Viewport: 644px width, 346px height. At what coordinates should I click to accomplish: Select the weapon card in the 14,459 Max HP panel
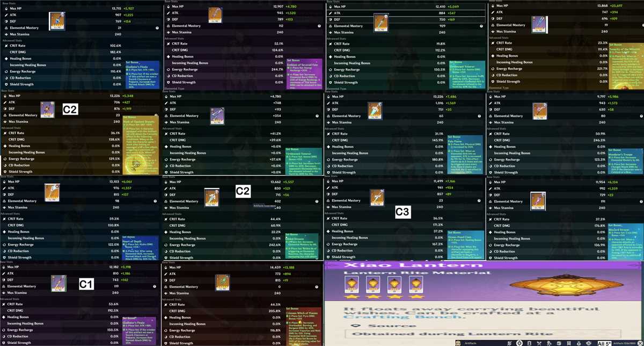pyautogui.click(x=222, y=284)
